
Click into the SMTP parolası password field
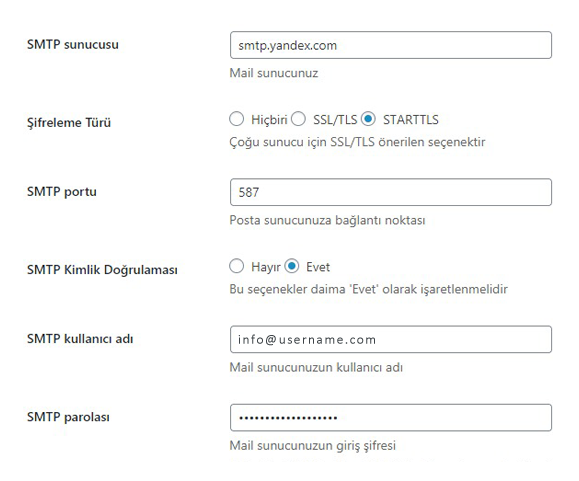[x=391, y=418]
